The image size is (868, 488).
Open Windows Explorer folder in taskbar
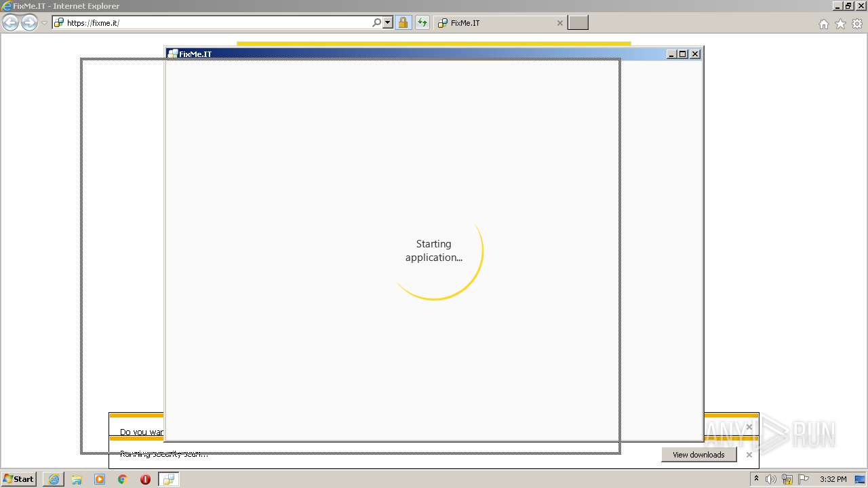tap(77, 479)
